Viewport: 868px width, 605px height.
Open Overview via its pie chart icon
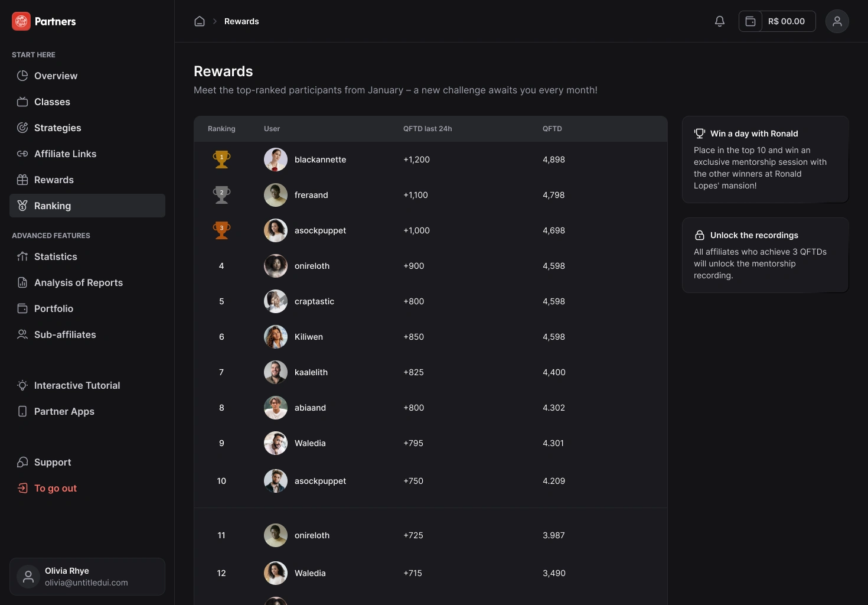click(x=22, y=76)
